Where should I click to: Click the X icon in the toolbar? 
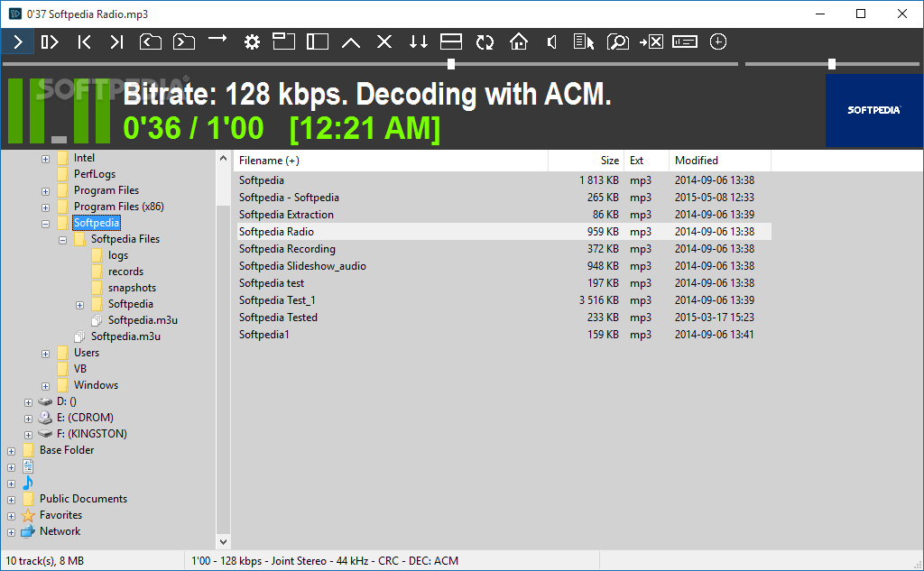(x=384, y=41)
